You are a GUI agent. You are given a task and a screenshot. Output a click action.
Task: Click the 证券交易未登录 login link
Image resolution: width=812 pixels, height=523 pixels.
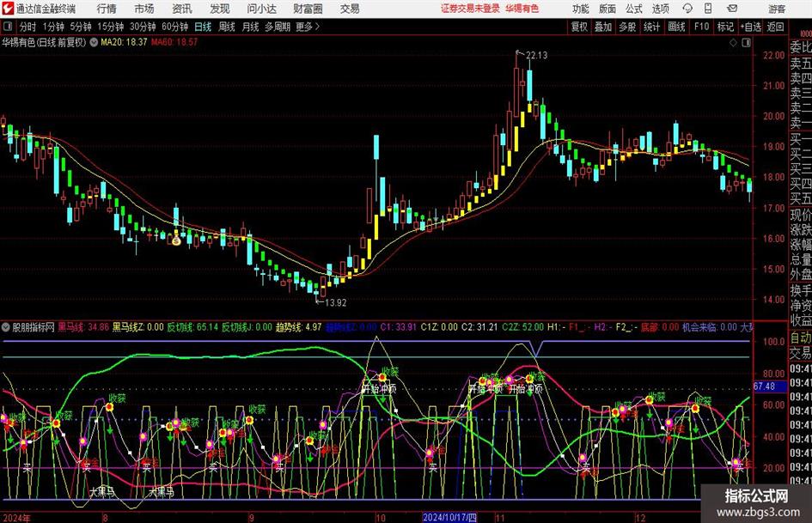(x=470, y=9)
